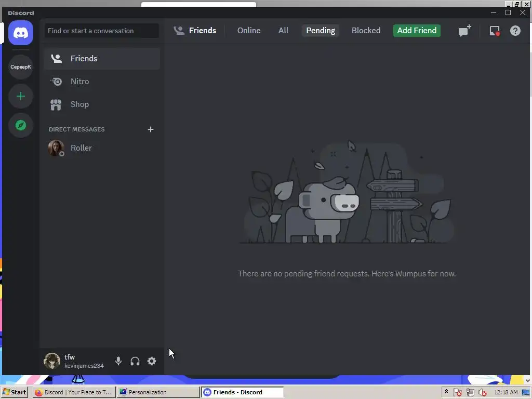Click show desktop monitor icon in tray
Image resolution: width=532 pixels, height=399 pixels.
pyautogui.click(x=526, y=393)
